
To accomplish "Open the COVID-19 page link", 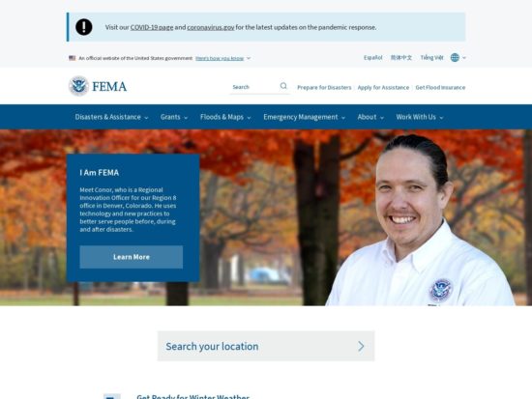I will click(152, 27).
